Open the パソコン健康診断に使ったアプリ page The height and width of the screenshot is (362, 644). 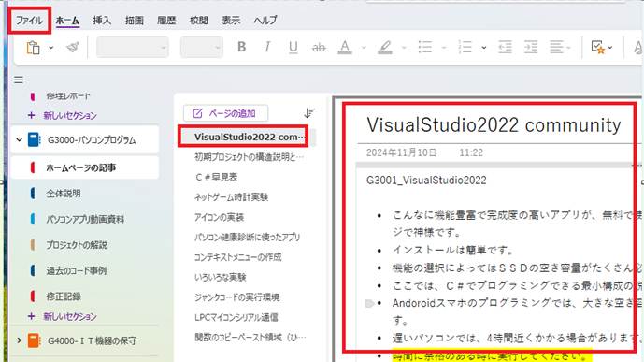[249, 237]
